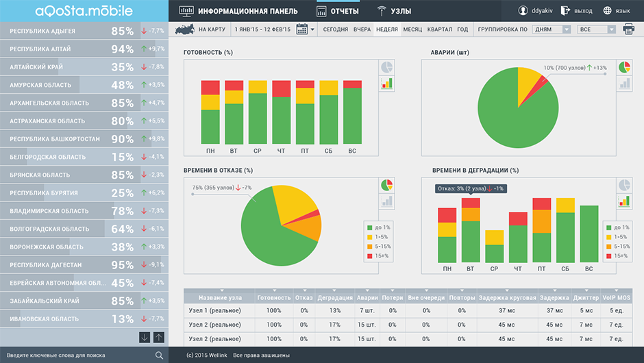Select the Месяц period button
Screen dimensions: 644x363
pos(412,29)
